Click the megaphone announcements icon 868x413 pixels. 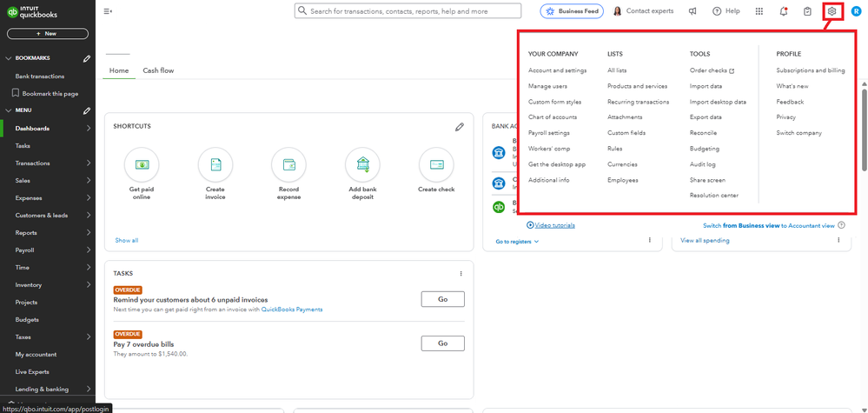pos(692,11)
